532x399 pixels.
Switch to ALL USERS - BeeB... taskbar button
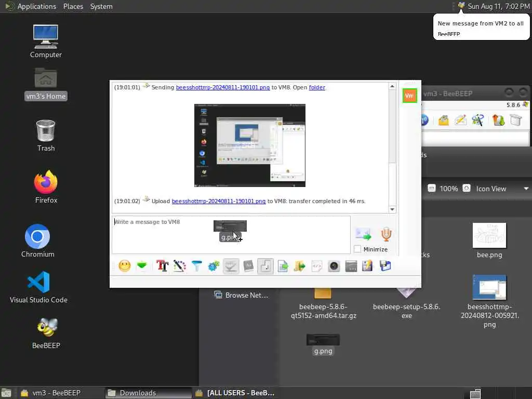[x=235, y=393]
